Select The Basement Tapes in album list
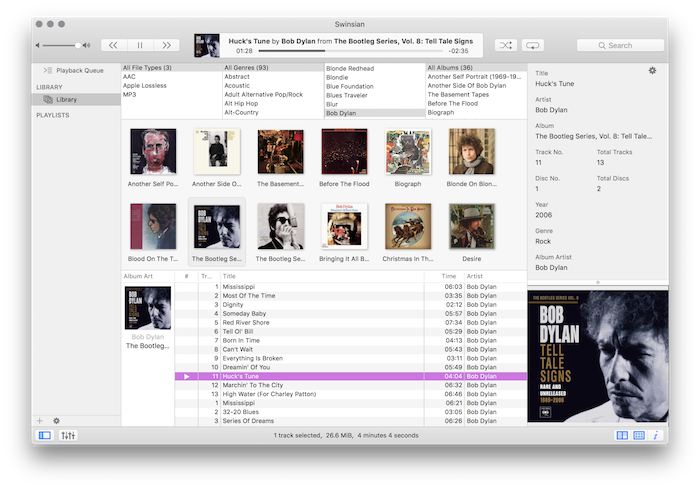The width and height of the screenshot is (700, 489). [x=476, y=95]
